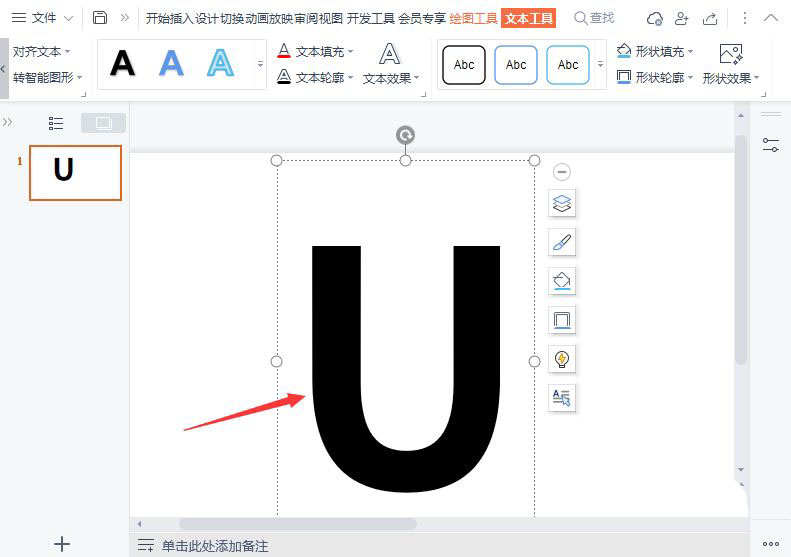Click the vertical scrollbar up arrow
This screenshot has width=791, height=557.
tap(741, 116)
